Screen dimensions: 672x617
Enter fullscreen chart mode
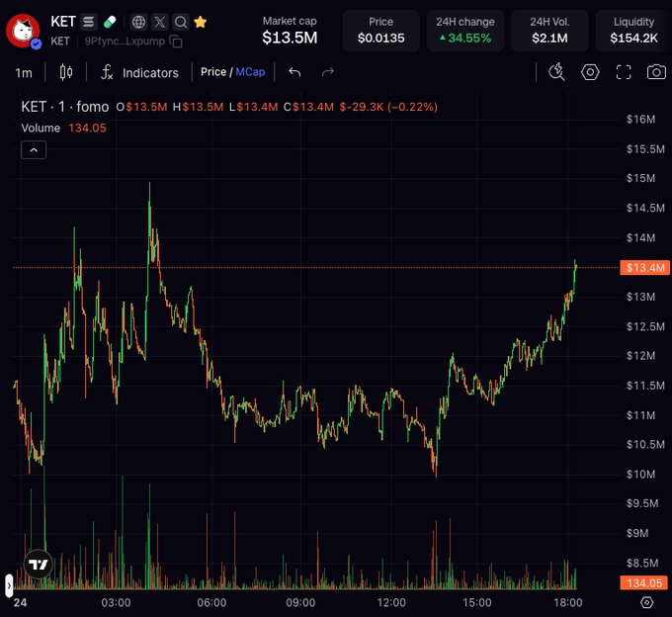(x=624, y=72)
